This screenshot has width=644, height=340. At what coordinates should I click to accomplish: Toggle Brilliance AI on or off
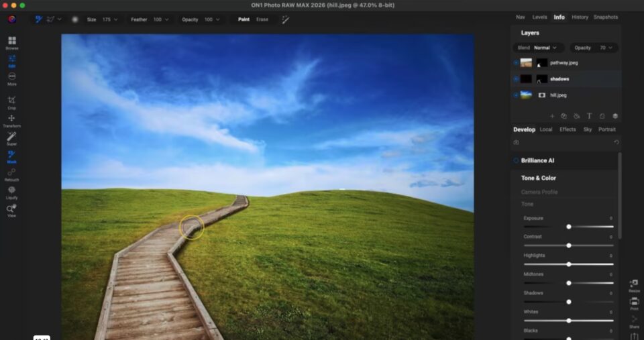pyautogui.click(x=516, y=160)
